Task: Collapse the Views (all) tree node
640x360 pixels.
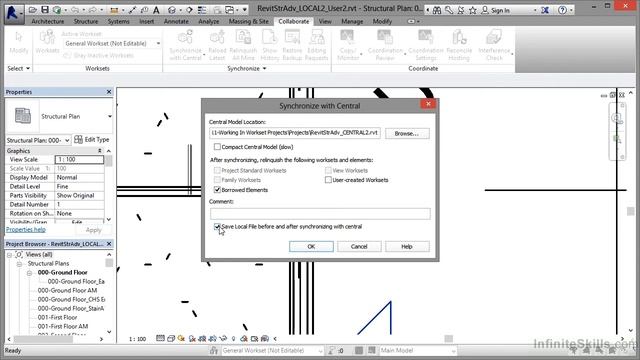Action: pos(9,255)
